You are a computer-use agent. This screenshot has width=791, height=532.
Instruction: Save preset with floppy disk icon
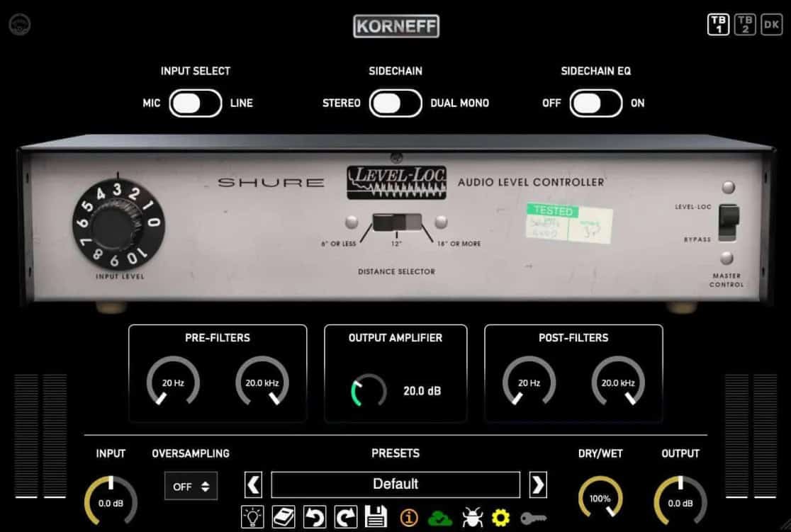[376, 517]
